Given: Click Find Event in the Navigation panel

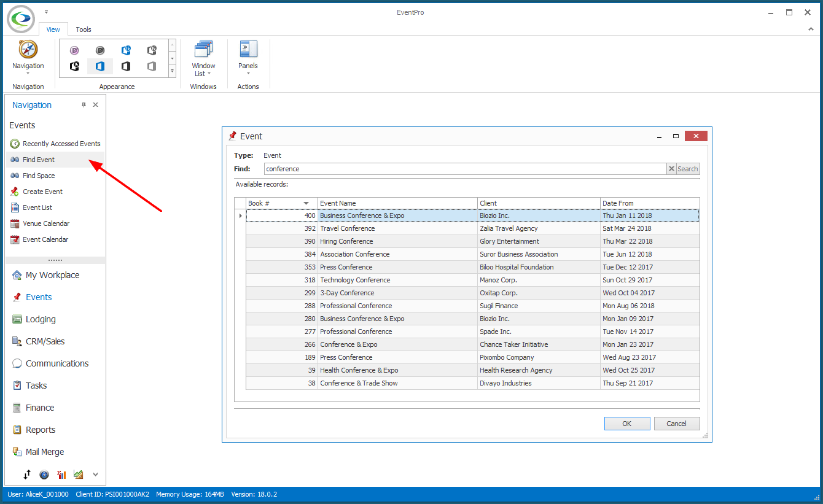Looking at the screenshot, I should coord(55,160).
